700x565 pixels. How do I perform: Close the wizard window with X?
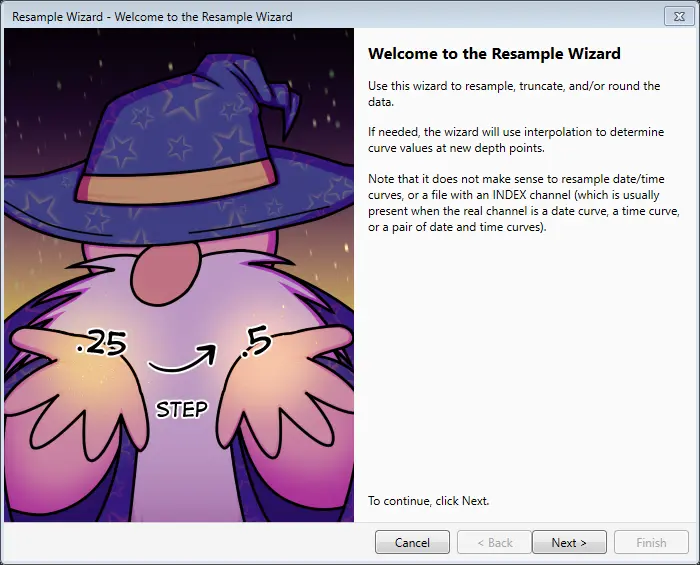point(679,17)
